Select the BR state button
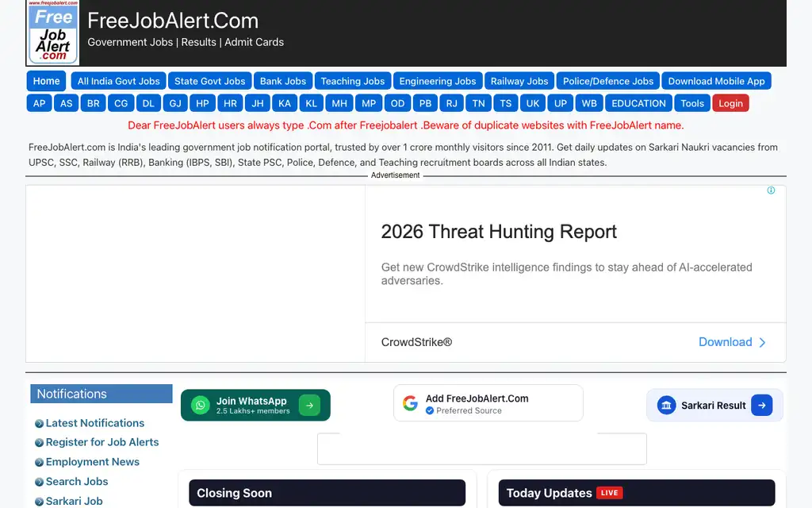812x508 pixels. point(94,103)
